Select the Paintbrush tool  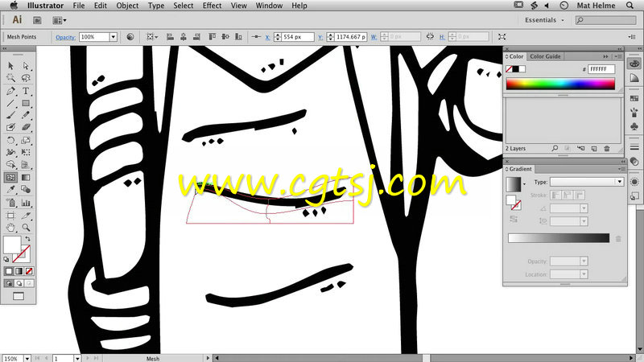tap(10, 115)
